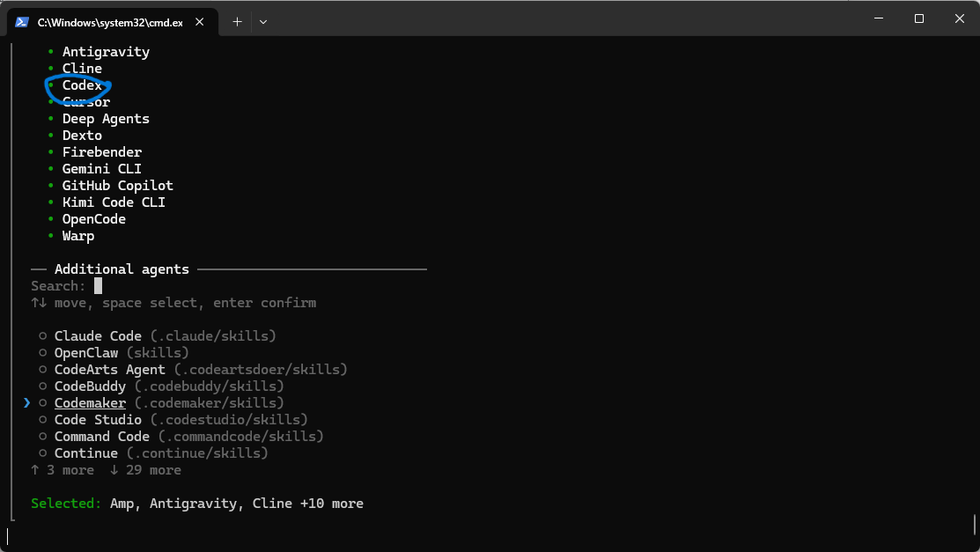The width and height of the screenshot is (980, 552).
Task: Toggle the CodeArts Agent radio
Action: point(42,370)
